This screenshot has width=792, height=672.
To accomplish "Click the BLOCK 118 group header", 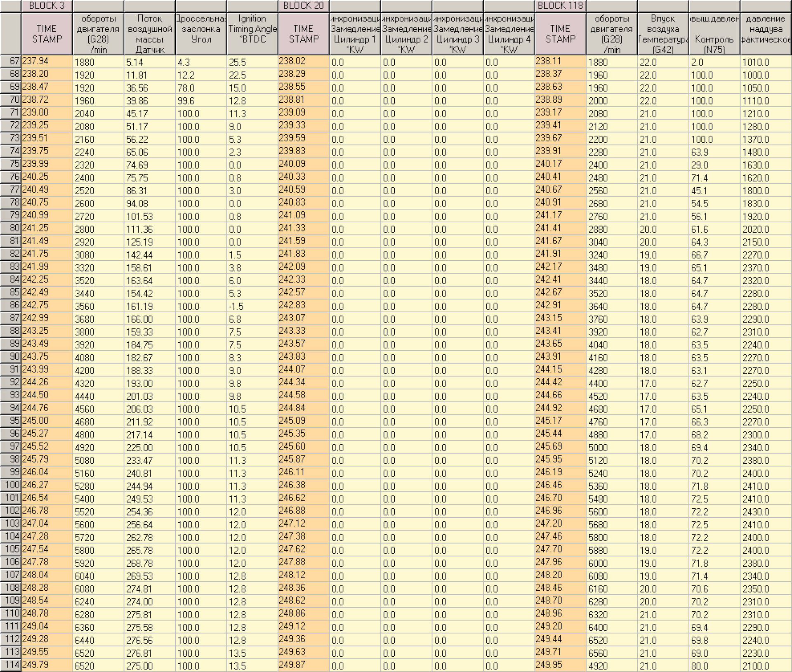I will 560,6.
